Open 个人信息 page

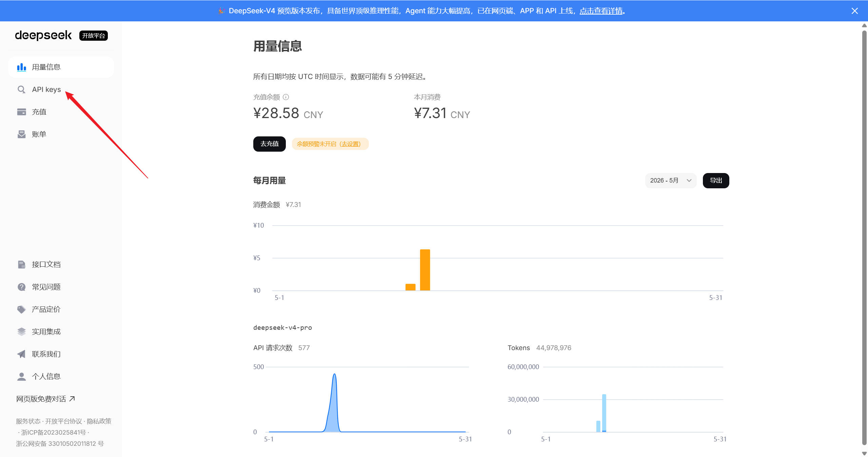point(61,377)
